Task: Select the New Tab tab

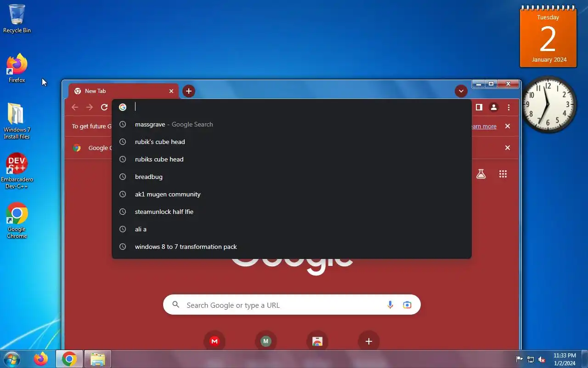Action: pos(123,91)
